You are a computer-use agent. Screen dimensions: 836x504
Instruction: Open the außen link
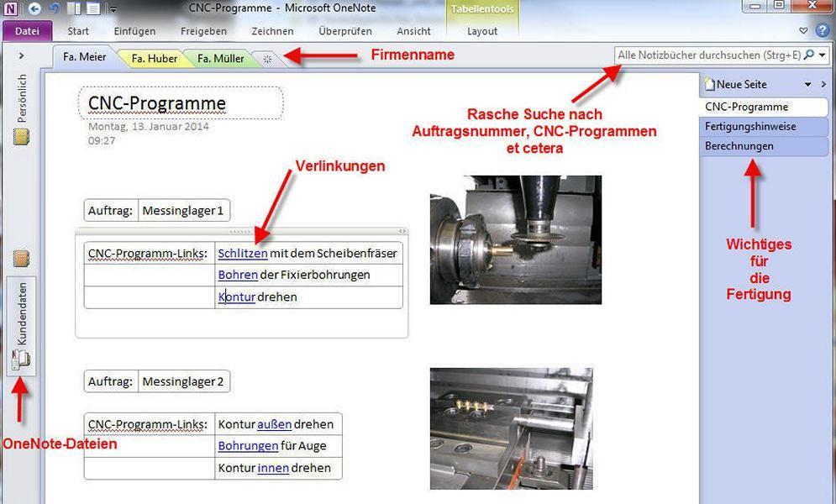[x=274, y=424]
